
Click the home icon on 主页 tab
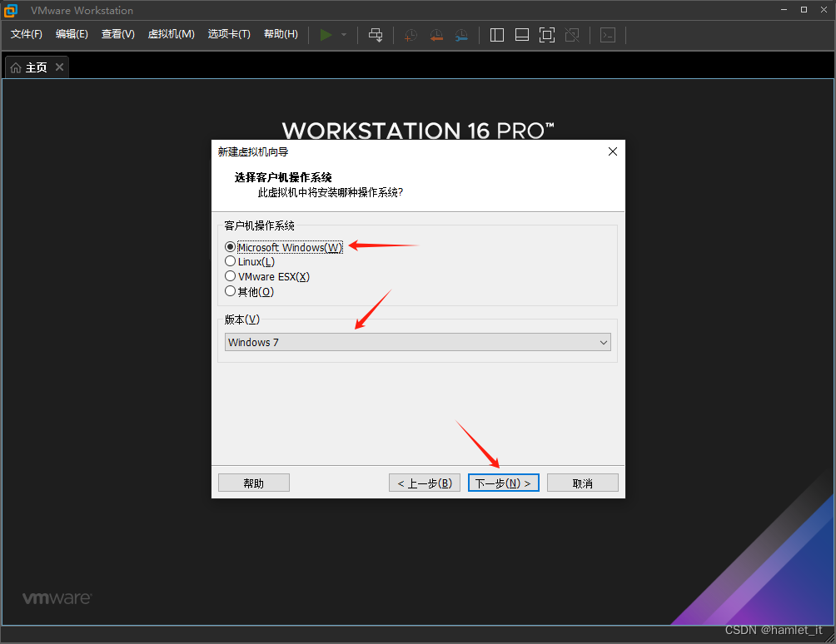tap(16, 67)
